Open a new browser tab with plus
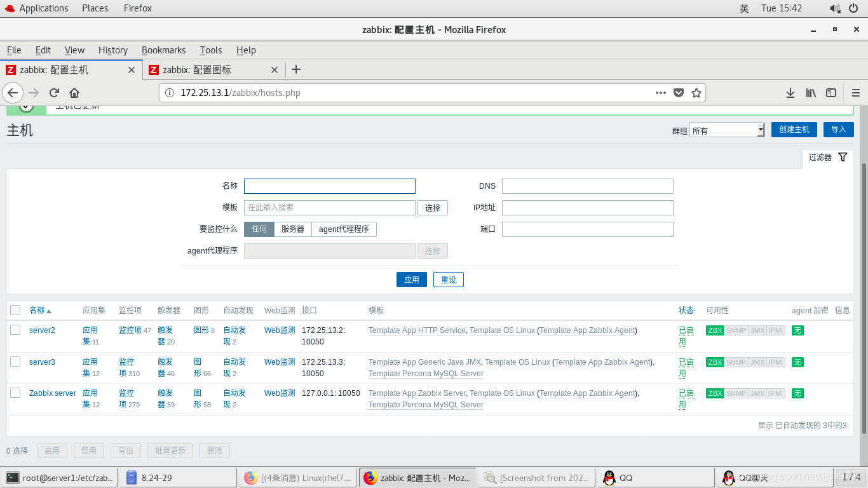This screenshot has height=488, width=868. point(295,69)
